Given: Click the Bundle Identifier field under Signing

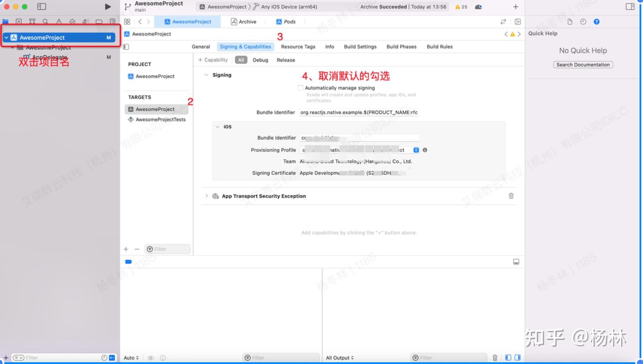Looking at the screenshot, I should pyautogui.click(x=359, y=112).
